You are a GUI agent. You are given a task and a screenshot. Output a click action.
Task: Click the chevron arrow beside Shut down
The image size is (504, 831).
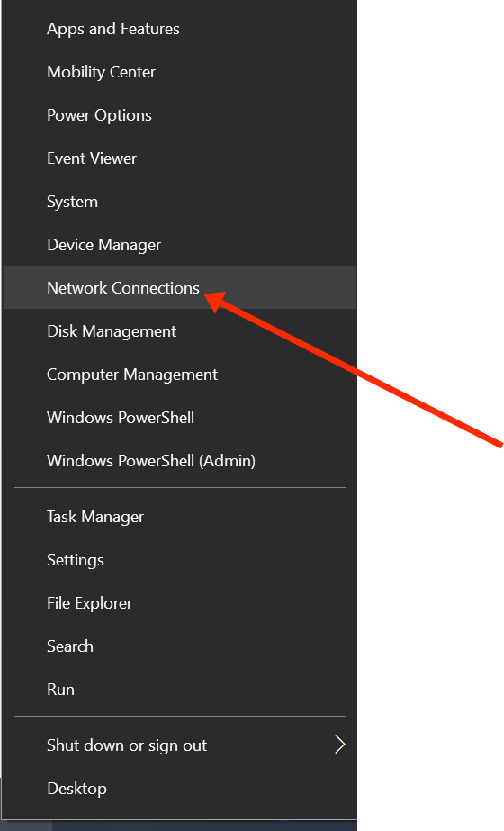[340, 745]
